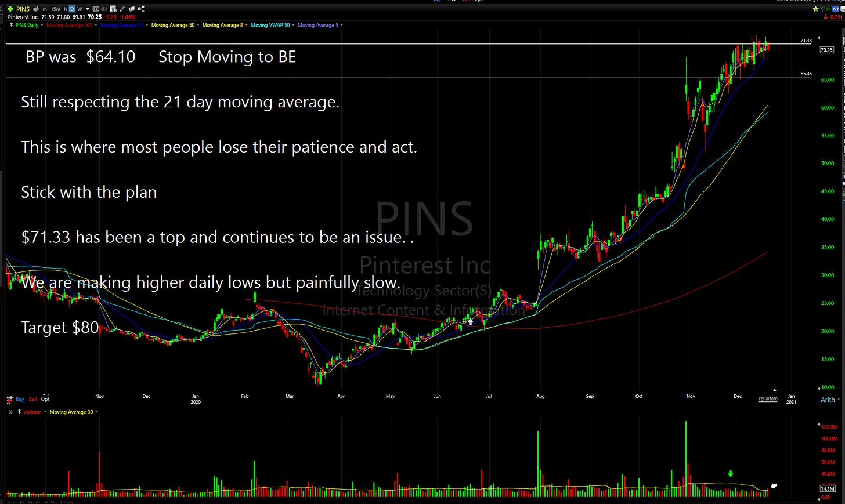Open the Moving Average 30 dropdown arrow
The image size is (845, 504).
pyautogui.click(x=96, y=412)
